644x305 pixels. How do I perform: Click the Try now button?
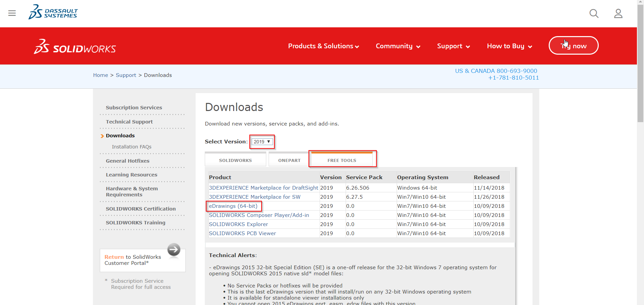[573, 46]
